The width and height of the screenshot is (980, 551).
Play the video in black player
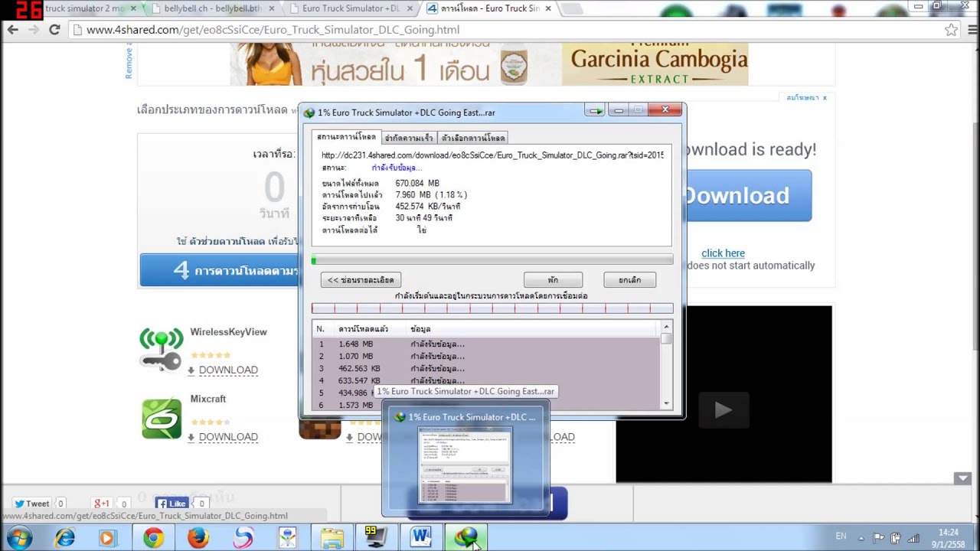[723, 410]
